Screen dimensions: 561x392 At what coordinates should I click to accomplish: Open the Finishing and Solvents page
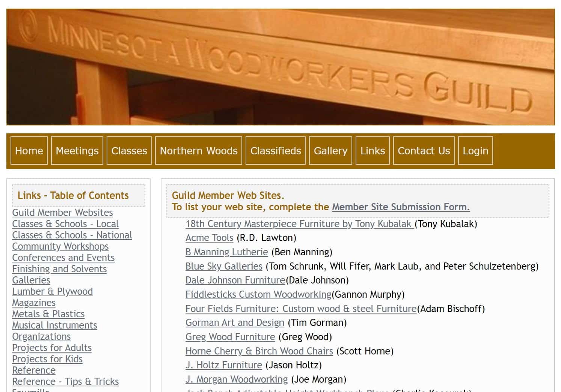pyautogui.click(x=59, y=269)
